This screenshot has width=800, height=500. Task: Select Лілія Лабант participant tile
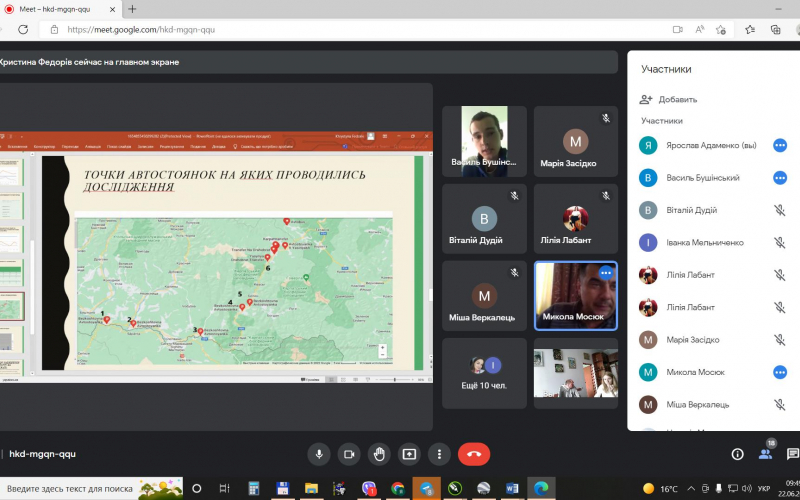tap(576, 218)
